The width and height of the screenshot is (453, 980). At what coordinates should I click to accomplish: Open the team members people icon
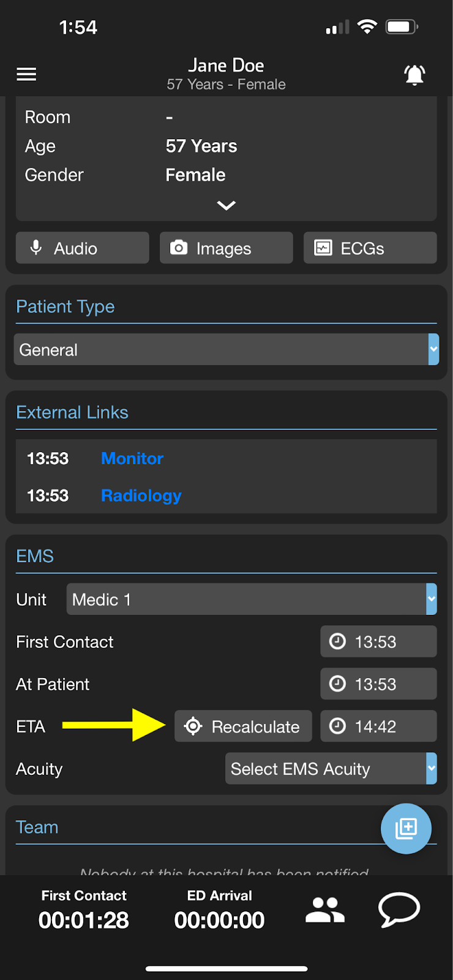pyautogui.click(x=325, y=910)
